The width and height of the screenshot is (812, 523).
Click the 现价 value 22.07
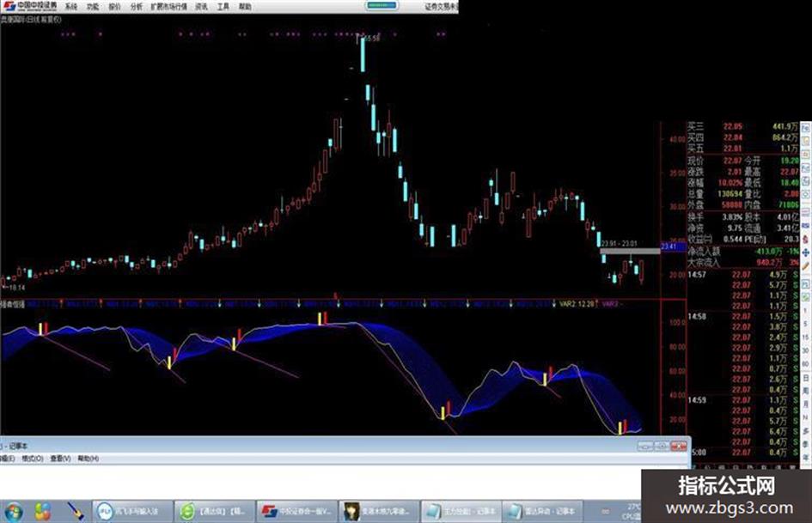click(733, 161)
